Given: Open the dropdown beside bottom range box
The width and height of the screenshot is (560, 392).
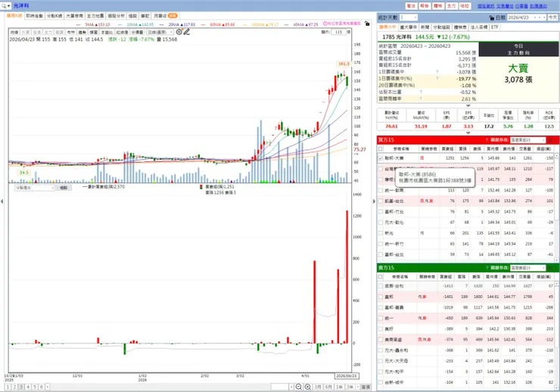Looking at the screenshot, I should pyautogui.click(x=291, y=387).
